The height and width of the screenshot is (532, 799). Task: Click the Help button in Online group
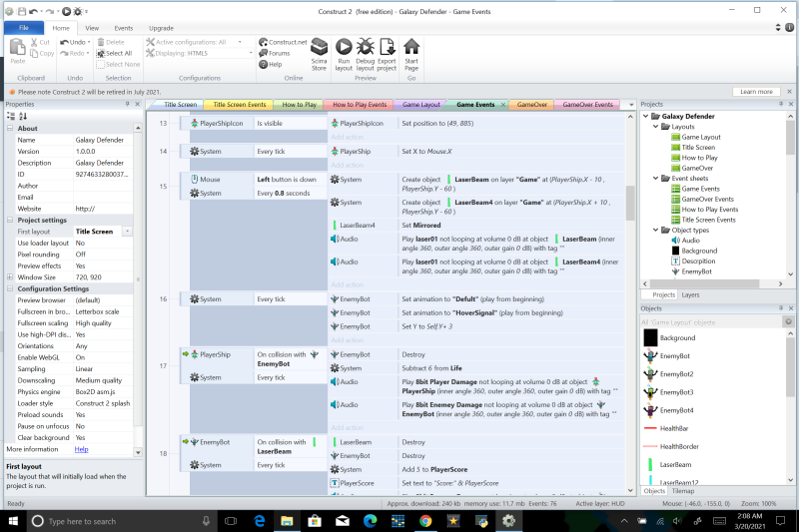tap(270, 64)
